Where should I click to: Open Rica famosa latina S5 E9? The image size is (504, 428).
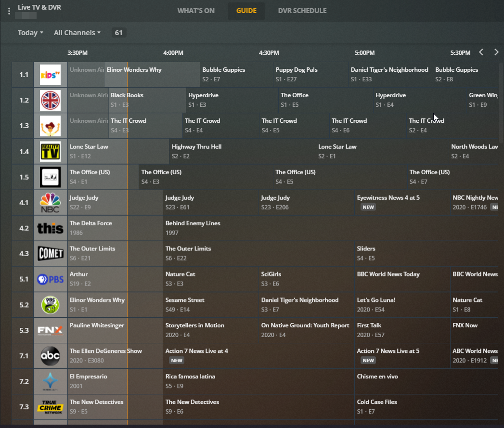coord(259,381)
